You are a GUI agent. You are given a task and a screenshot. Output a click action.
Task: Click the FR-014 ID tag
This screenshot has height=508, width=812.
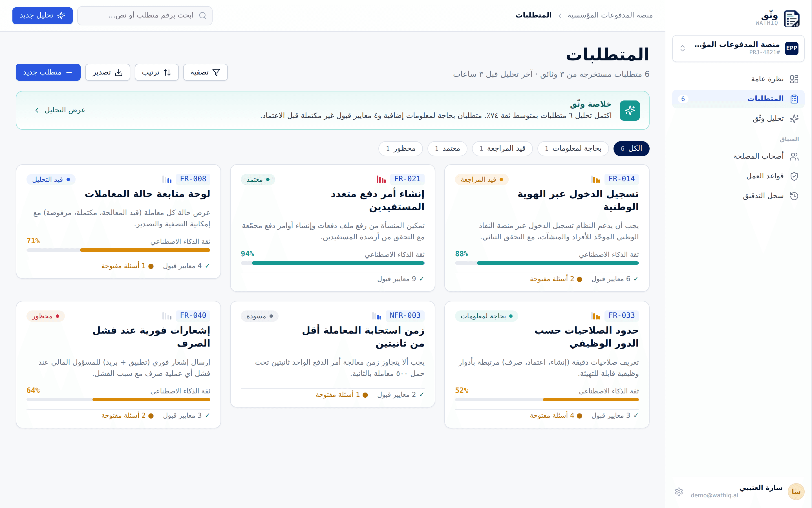621,179
